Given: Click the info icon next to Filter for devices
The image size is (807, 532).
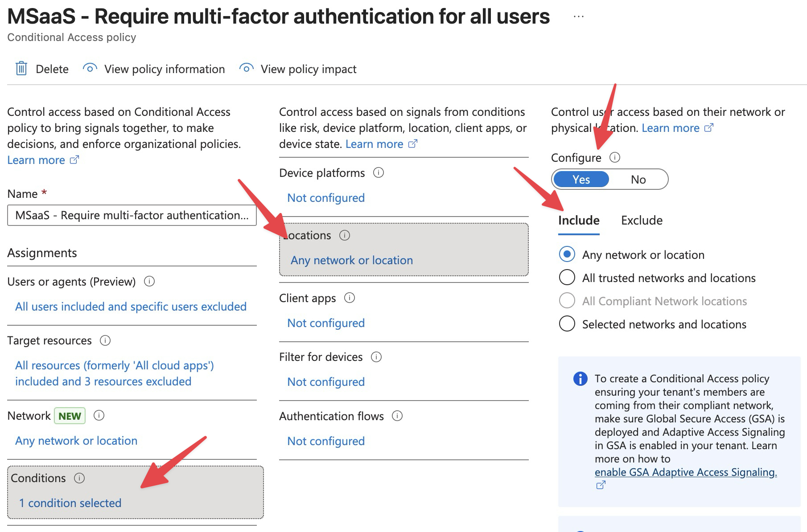Looking at the screenshot, I should pyautogui.click(x=376, y=356).
